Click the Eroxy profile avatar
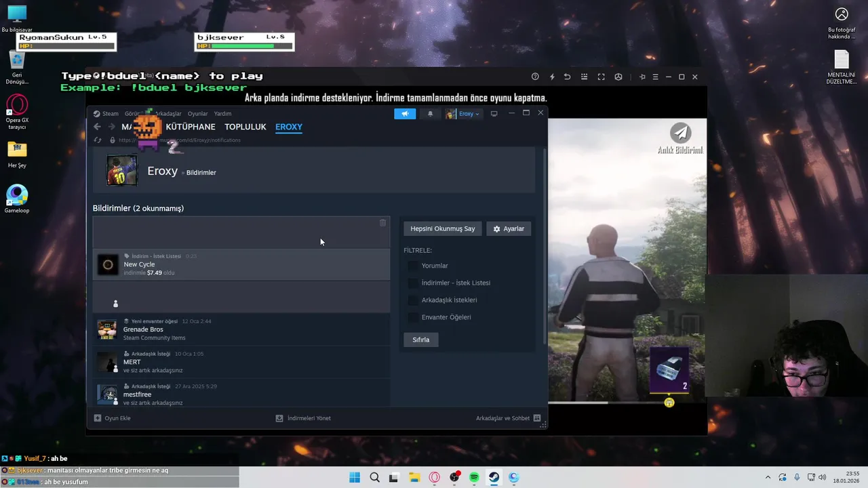Screen dimensions: 868x488 pos(121,170)
